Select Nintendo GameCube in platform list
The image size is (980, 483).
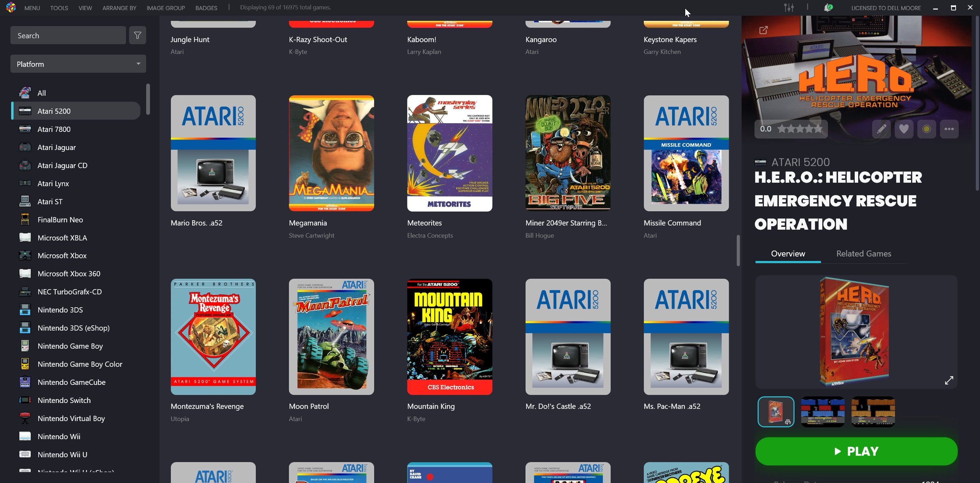[x=71, y=382]
